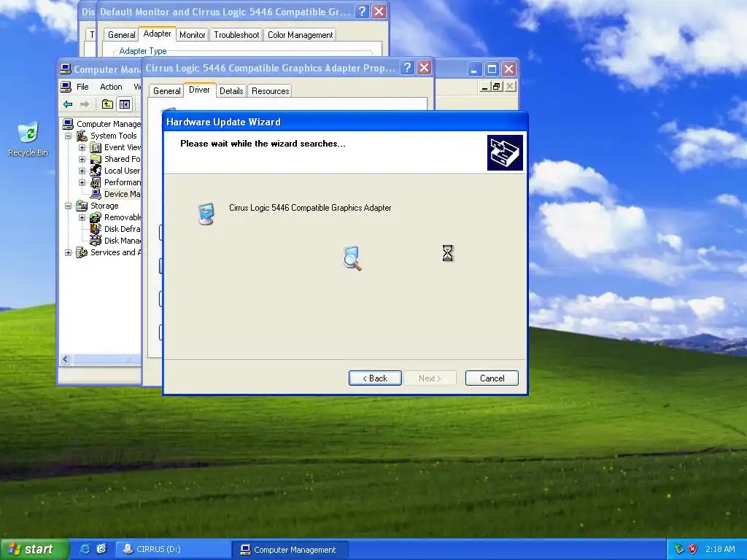
Task: Click the Forward arrow in Computer Management toolbar
Action: click(85, 104)
